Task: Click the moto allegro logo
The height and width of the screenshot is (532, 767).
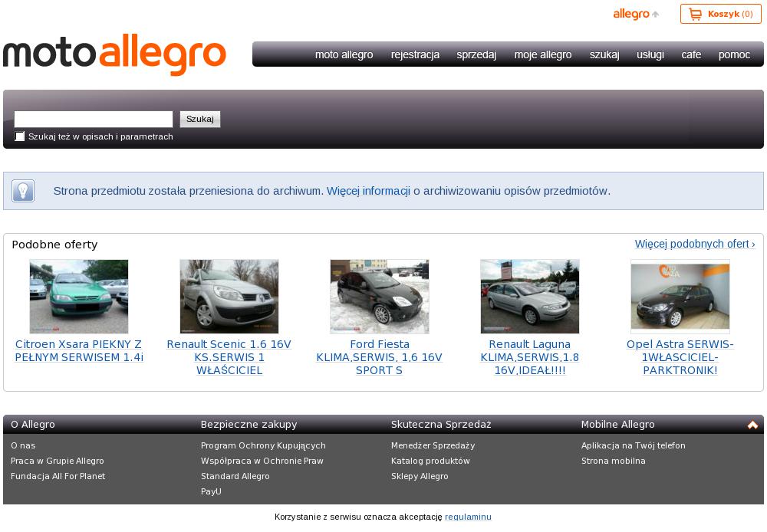Action: pyautogui.click(x=114, y=54)
